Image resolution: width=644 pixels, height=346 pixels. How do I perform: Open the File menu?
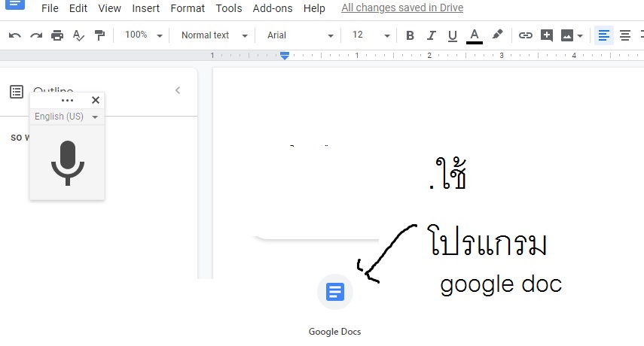coord(50,8)
